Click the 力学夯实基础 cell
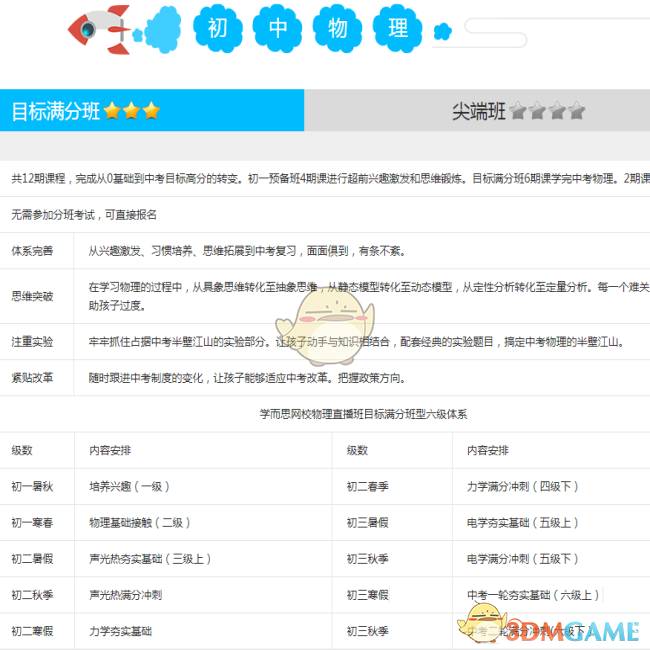This screenshot has height=650, width=650. pos(121,631)
